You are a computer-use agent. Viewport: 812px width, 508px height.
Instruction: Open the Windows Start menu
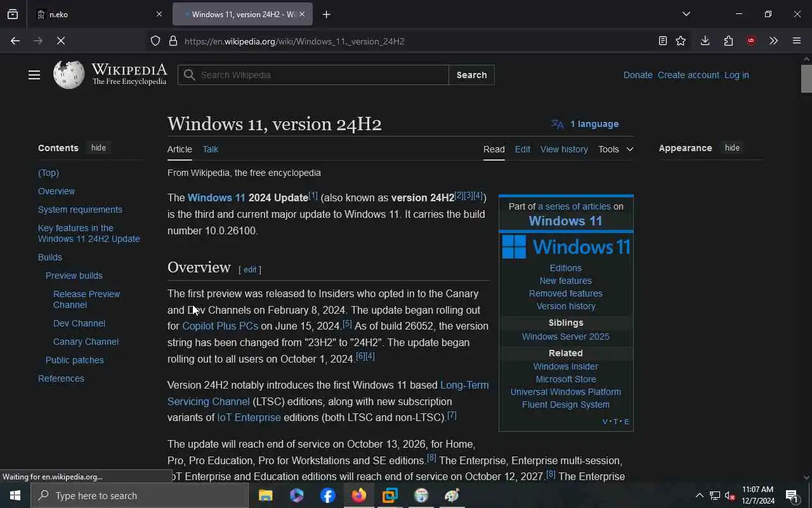[x=15, y=495]
